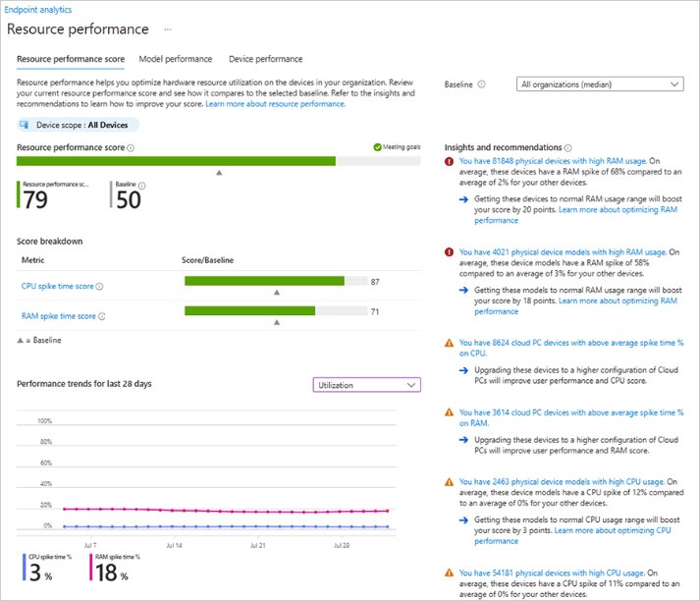Click the info icon beside Resource performance score heading
700x601 pixels.
(131, 147)
